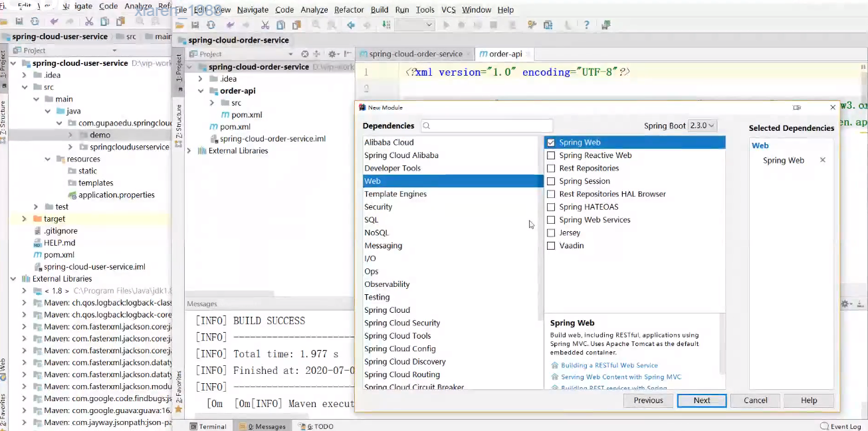Image resolution: width=868 pixels, height=431 pixels.
Task: Open the Refactor menu in order-service window
Action: click(349, 10)
